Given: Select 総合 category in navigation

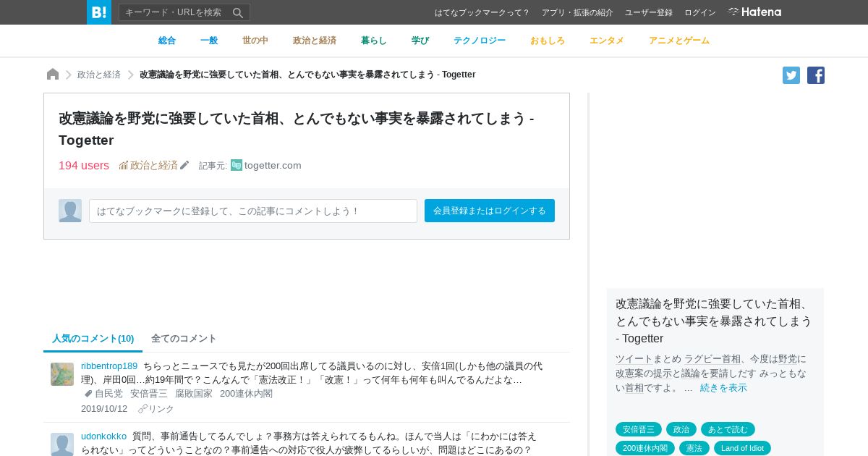Looking at the screenshot, I should [x=167, y=41].
